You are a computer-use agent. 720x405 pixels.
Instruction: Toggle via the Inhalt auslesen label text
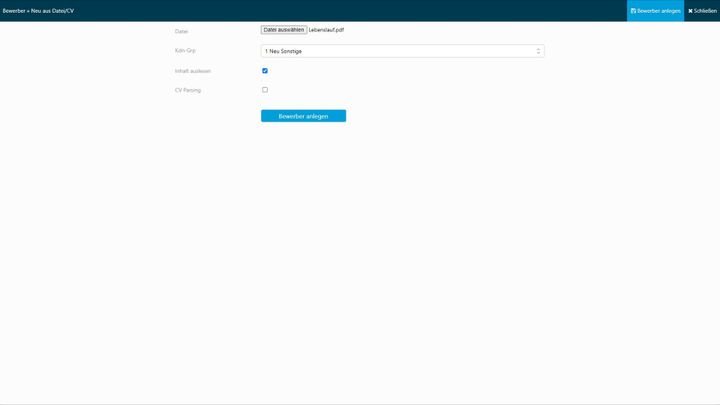tap(192, 71)
